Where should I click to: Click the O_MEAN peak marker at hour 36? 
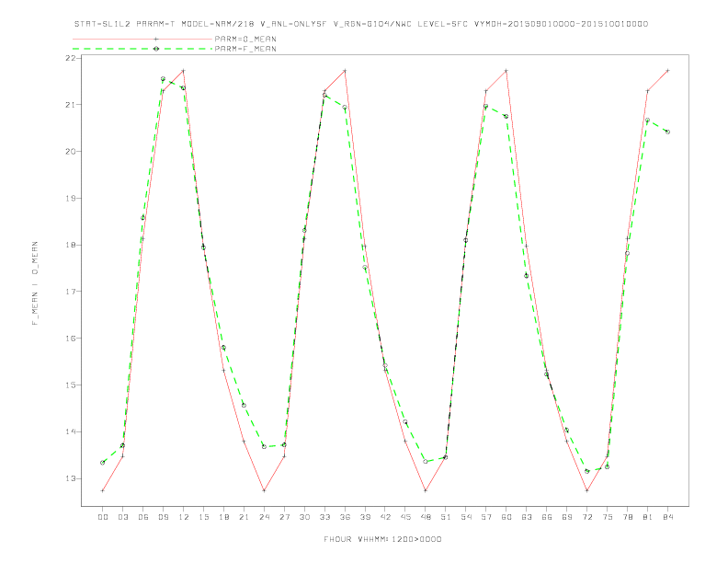tap(345, 71)
